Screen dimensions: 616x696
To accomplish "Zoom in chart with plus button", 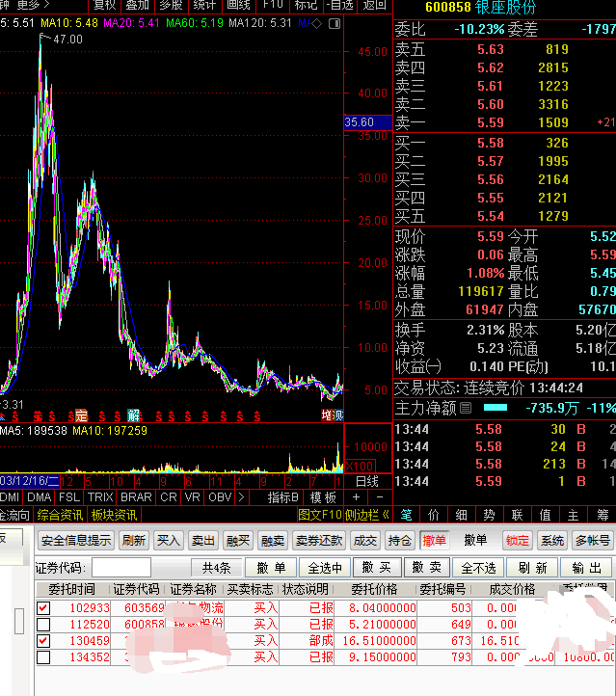I will pyautogui.click(x=356, y=497).
